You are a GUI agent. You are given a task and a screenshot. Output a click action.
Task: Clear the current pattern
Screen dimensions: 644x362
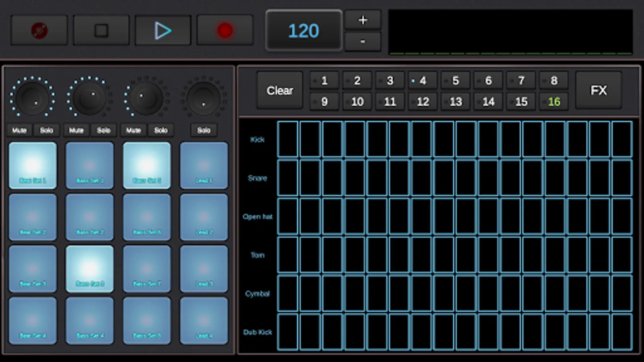coord(280,90)
